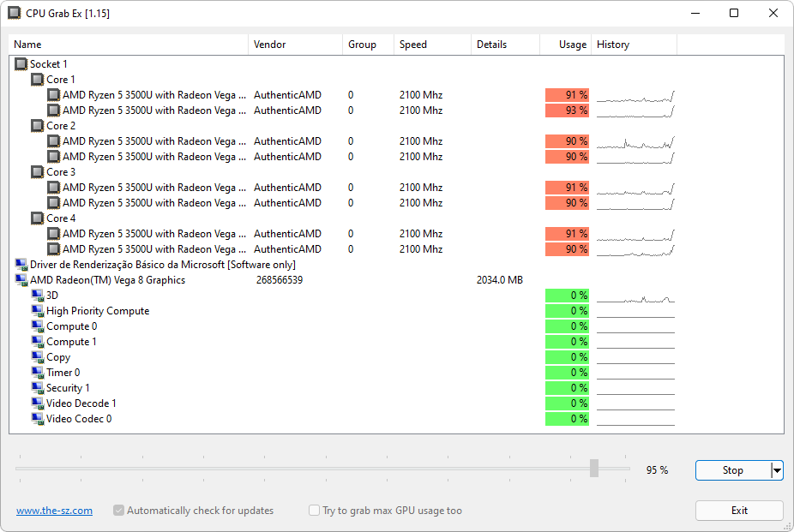Stop the CPU load test
794x532 pixels.
tap(733, 470)
